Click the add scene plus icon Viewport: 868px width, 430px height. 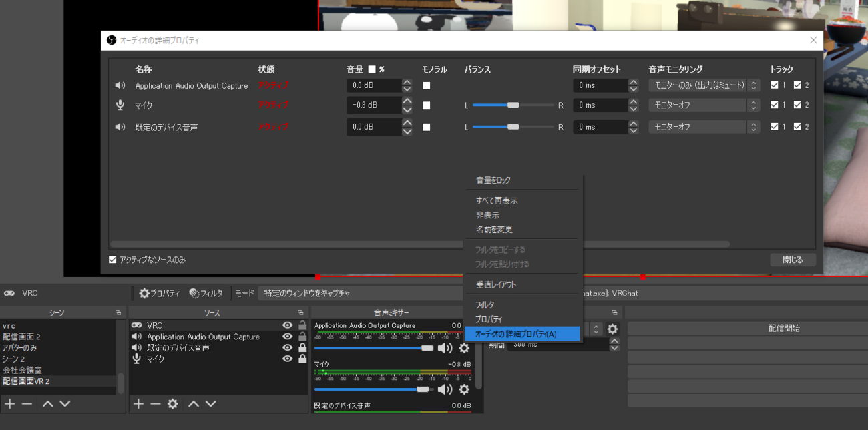pos(9,404)
